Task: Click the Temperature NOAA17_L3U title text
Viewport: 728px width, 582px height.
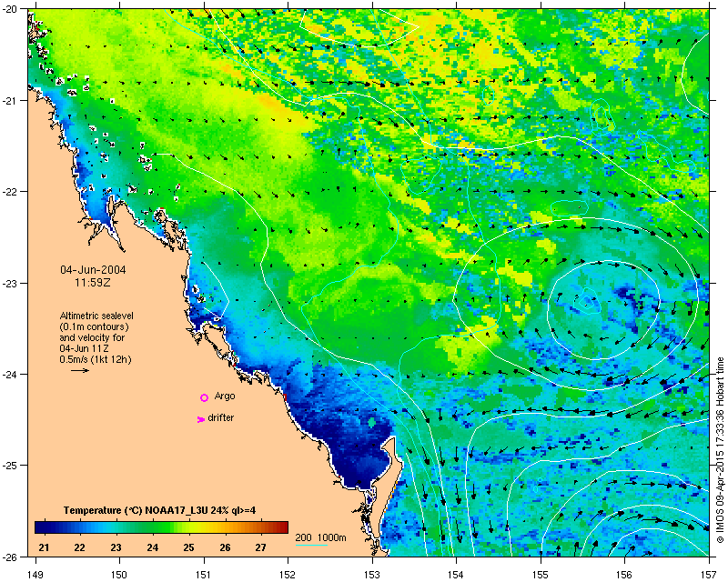Action: click(160, 510)
